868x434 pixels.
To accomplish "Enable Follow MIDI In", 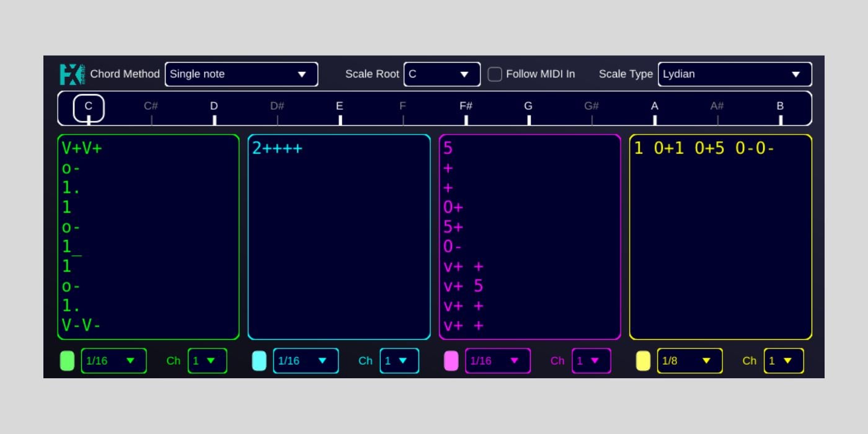I will tap(495, 74).
